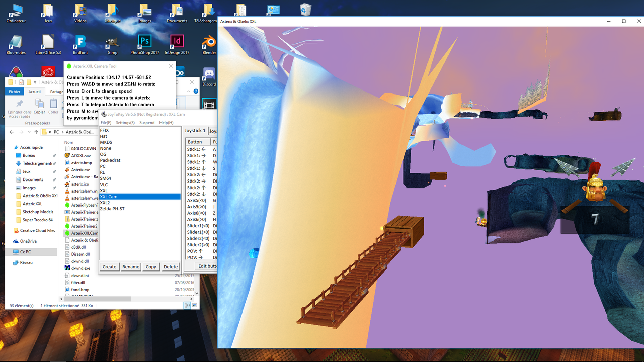Screen dimensions: 644x362
Task: Select the XXL Cam profile
Action: (139, 197)
